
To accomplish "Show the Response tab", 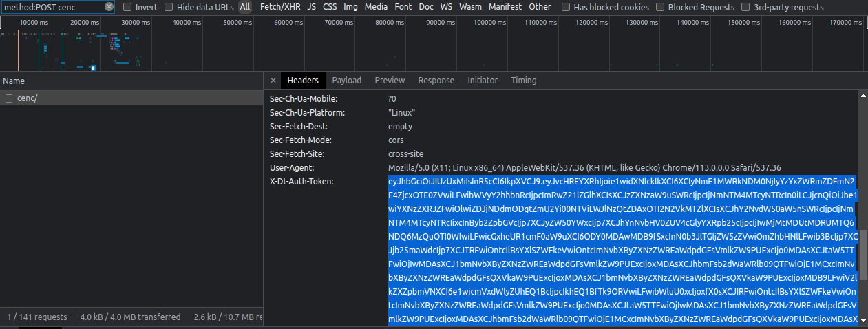I will [x=436, y=81].
